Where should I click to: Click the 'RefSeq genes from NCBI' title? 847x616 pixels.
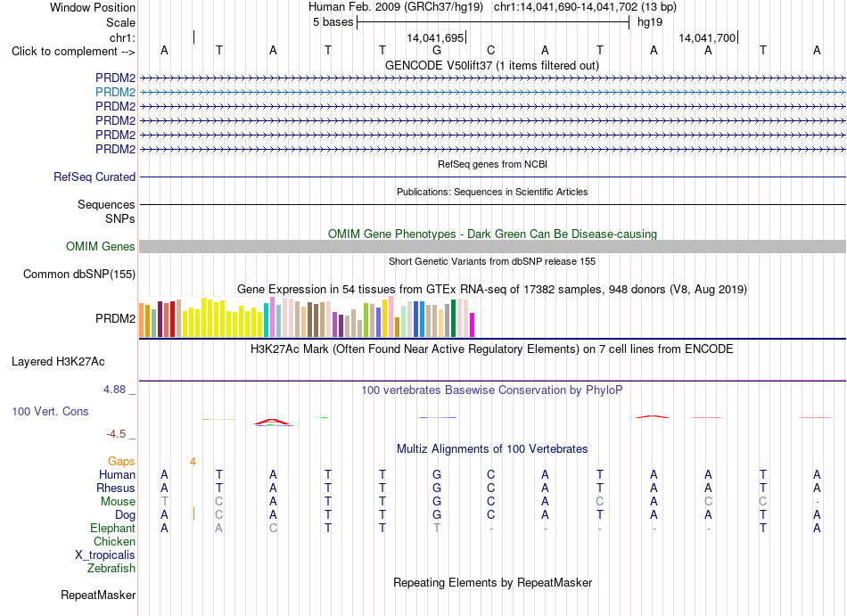coord(492,164)
